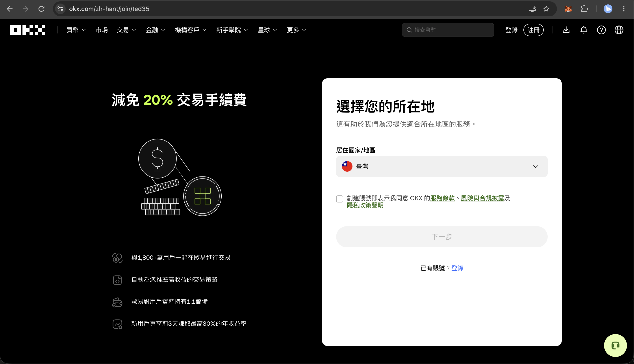Open the 臺灣 country dropdown

pos(442,167)
